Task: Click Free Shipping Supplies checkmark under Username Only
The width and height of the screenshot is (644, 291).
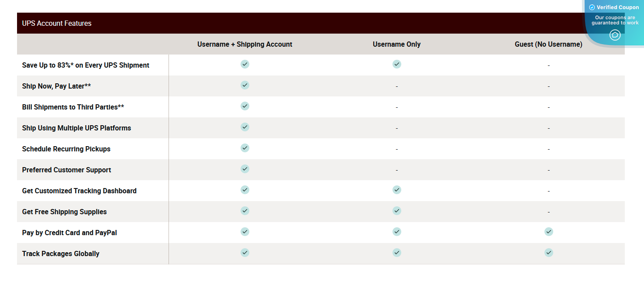Action: click(396, 211)
